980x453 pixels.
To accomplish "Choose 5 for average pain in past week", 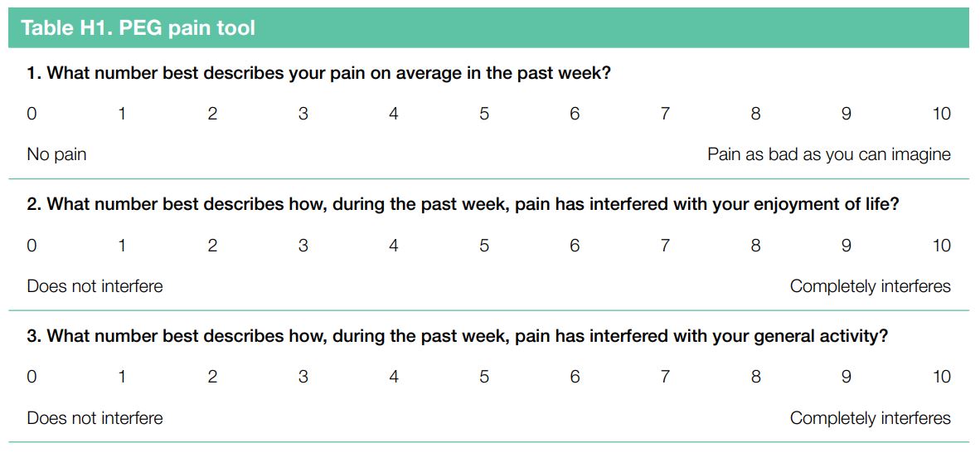I will coord(484,114).
